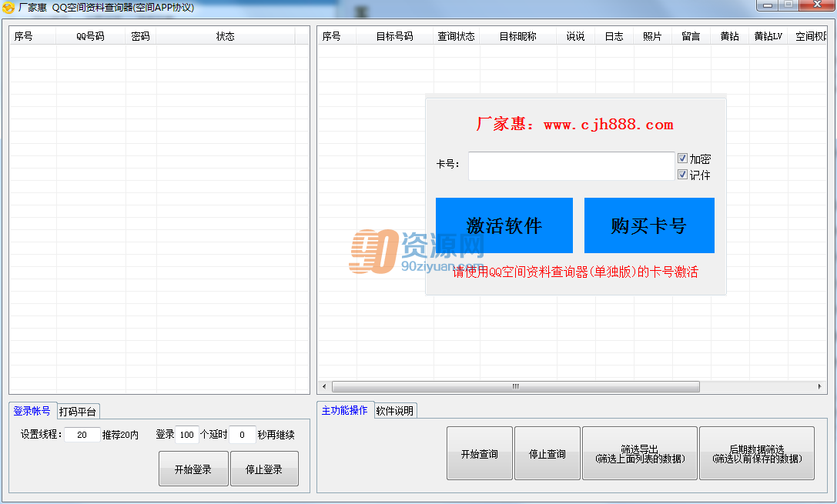837x504 pixels.
Task: Click the delay seconds field showing 0
Action: [242, 435]
